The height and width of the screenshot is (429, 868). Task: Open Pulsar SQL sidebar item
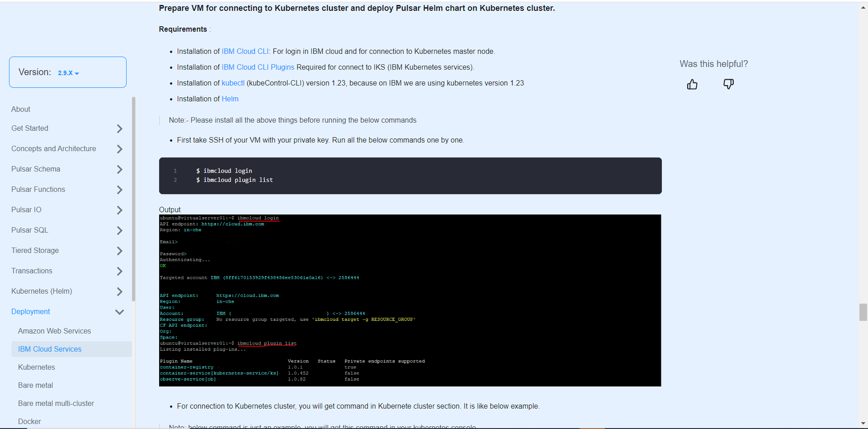(x=30, y=230)
